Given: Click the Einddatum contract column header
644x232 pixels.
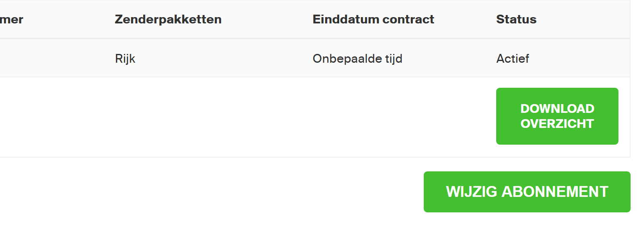Looking at the screenshot, I should click(x=373, y=19).
